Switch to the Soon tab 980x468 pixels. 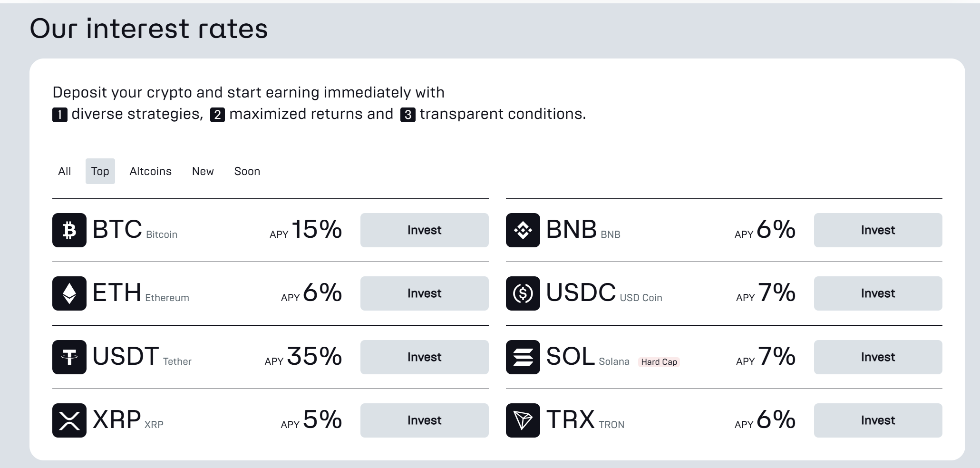coord(247,171)
